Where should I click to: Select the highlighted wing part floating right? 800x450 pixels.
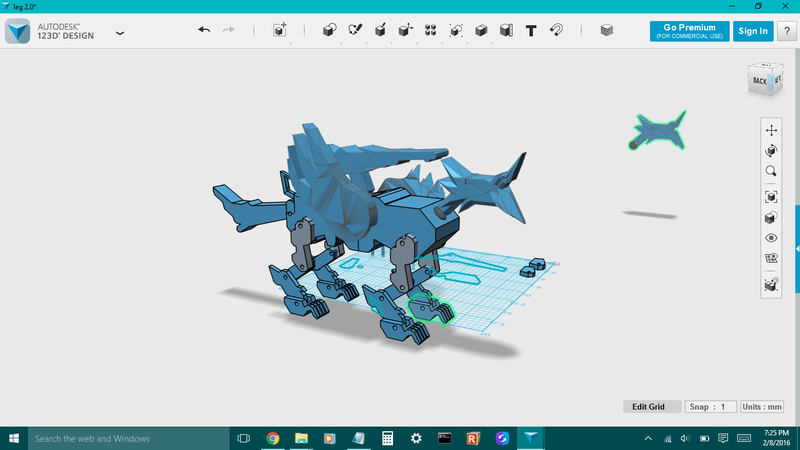tap(658, 131)
